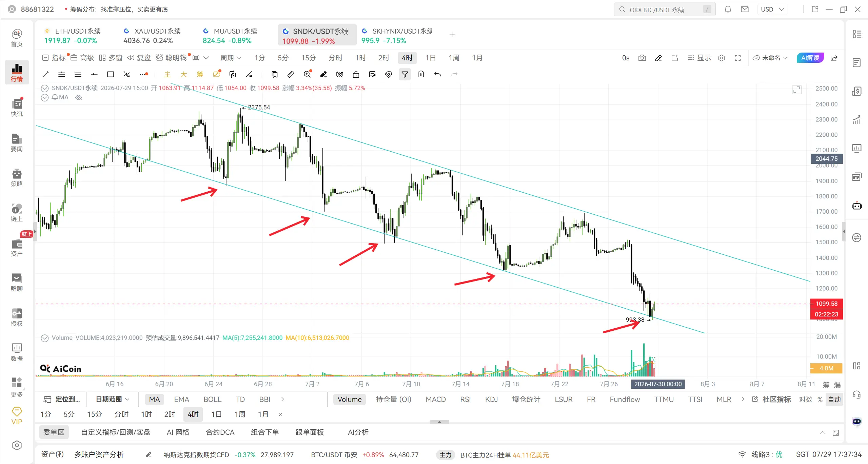Add a new symbol tab with plus
The height and width of the screenshot is (464, 868).
tap(452, 35)
